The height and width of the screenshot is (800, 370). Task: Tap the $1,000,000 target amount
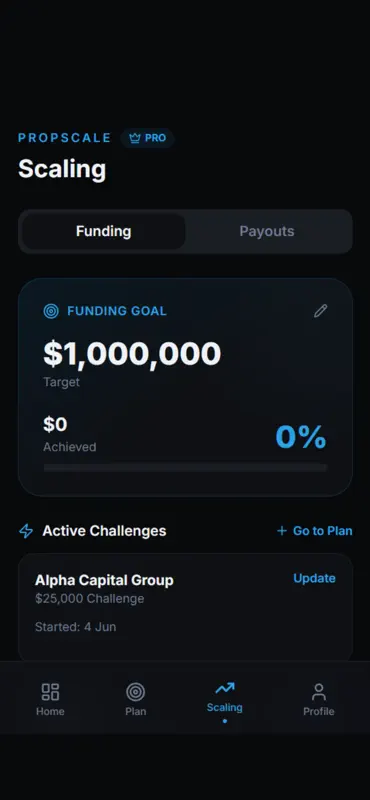tap(132, 354)
